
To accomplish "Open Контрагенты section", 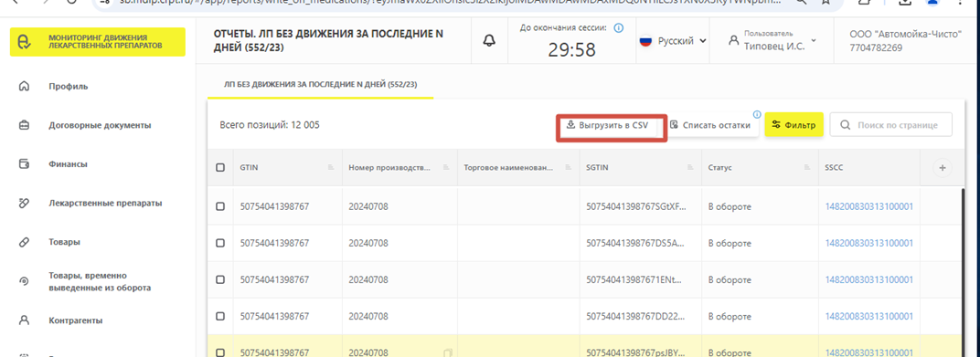I will [x=76, y=320].
